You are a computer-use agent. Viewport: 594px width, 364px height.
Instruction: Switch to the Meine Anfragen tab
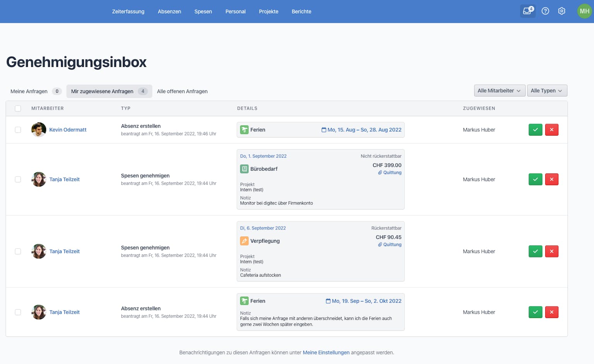[36, 91]
